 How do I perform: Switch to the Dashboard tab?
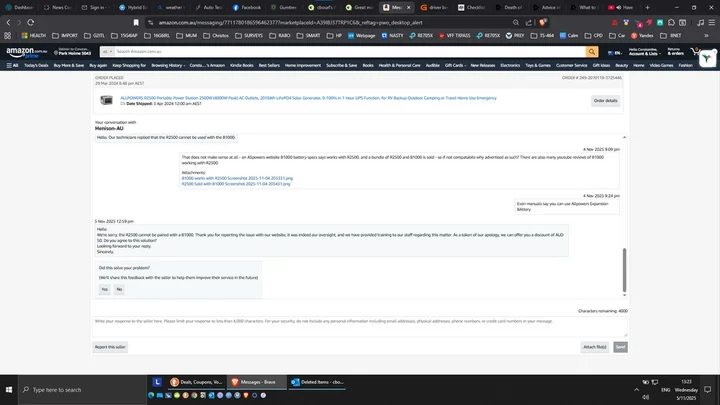pyautogui.click(x=19, y=7)
